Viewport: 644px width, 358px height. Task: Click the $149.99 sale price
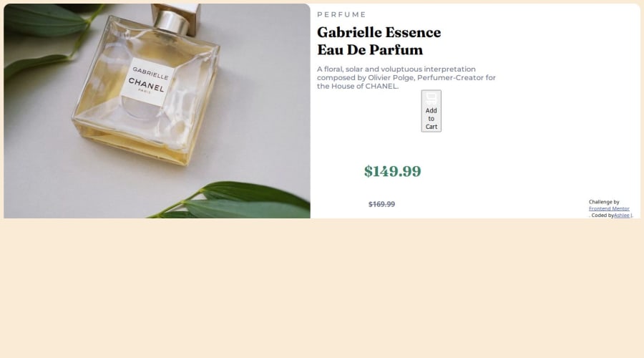(x=392, y=171)
